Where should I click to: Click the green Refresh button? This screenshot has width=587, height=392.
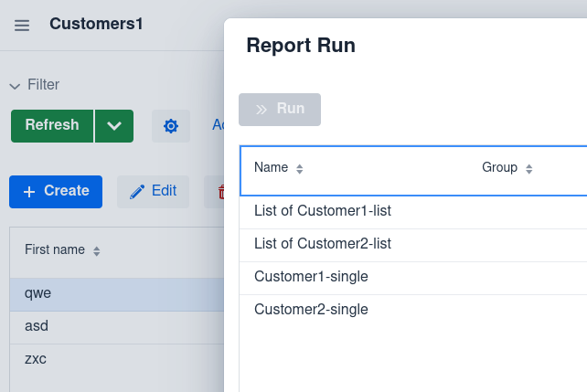[x=52, y=126]
